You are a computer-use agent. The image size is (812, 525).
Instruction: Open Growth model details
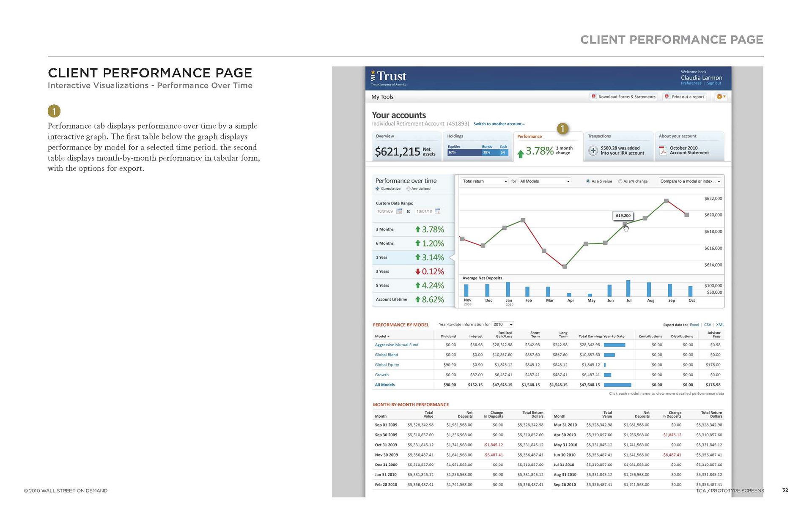[x=381, y=375]
